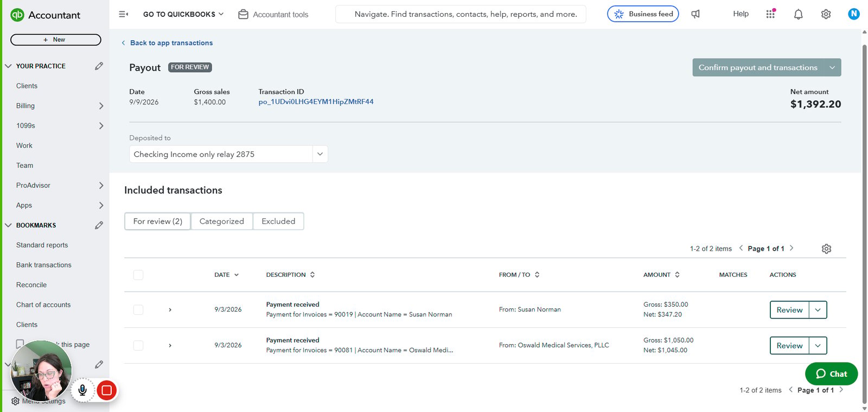Open the notifications bell
This screenshot has width=868, height=412.
[x=799, y=14]
